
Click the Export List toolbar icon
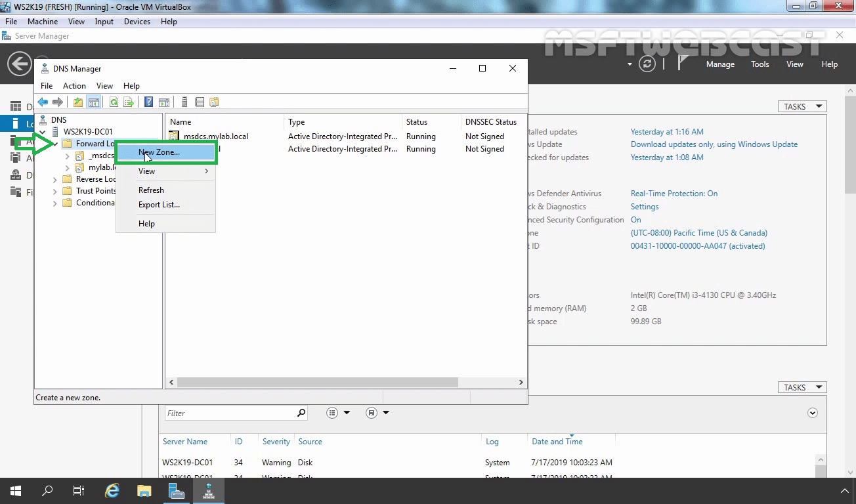point(129,102)
